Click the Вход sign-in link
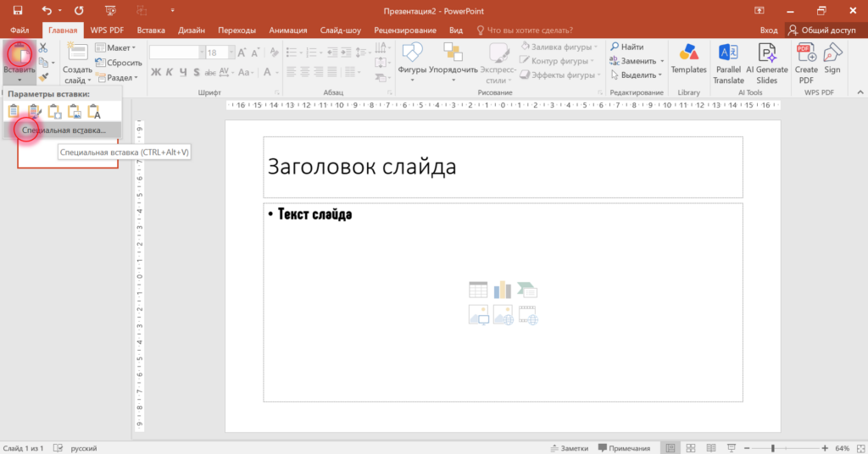The height and width of the screenshot is (454, 868). [768, 30]
